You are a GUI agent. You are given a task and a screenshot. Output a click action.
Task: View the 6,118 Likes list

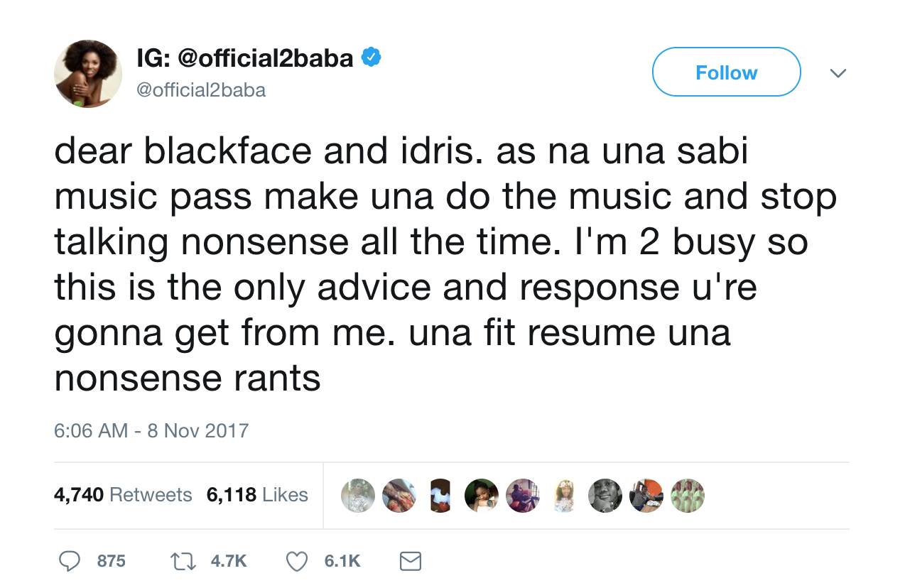pyautogui.click(x=257, y=494)
